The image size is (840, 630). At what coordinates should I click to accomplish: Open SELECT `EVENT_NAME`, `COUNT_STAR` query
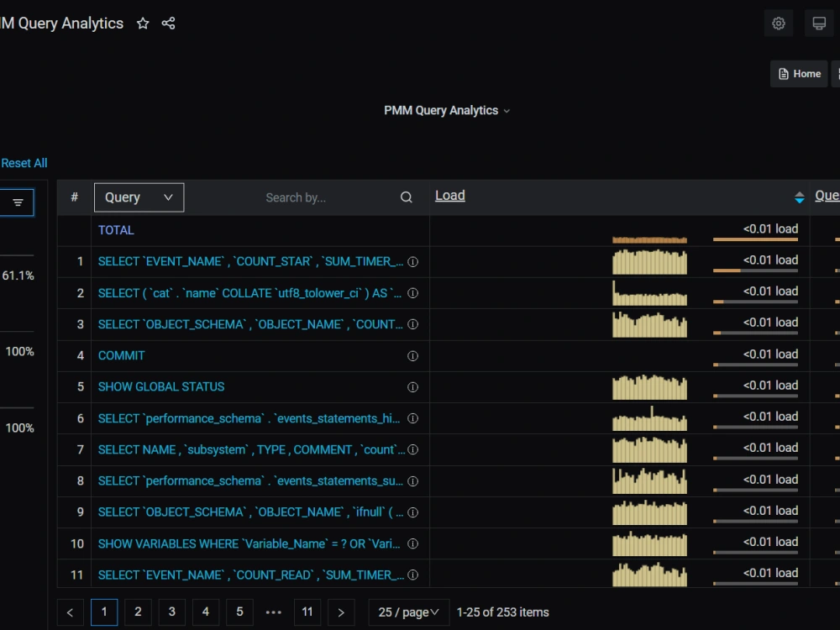pos(250,261)
